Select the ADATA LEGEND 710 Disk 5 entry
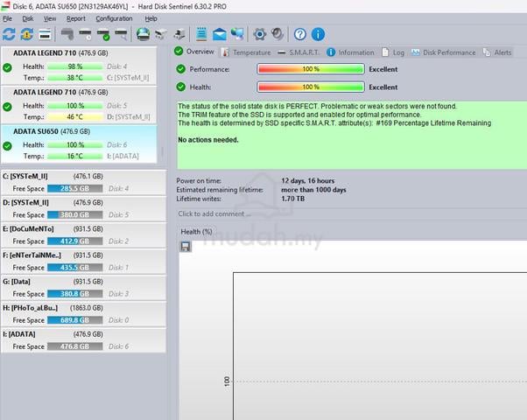This screenshot has height=420, width=527. (79, 105)
